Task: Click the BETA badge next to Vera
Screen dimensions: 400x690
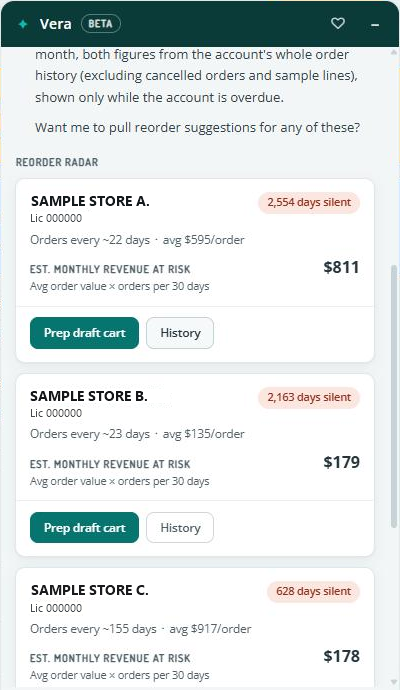Action: tap(101, 24)
